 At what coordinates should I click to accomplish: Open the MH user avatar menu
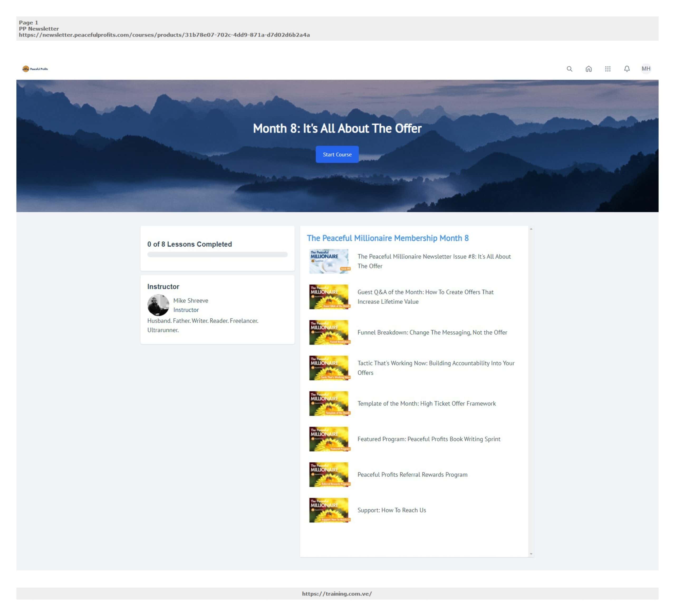[x=646, y=69]
